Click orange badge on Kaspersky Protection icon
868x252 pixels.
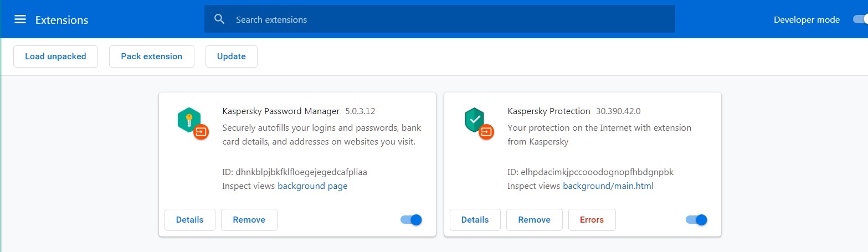point(486,132)
